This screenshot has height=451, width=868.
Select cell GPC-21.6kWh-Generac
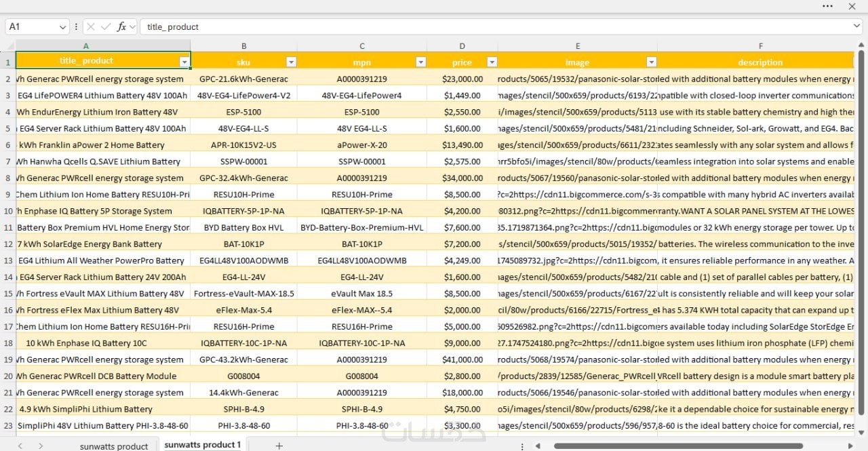click(243, 79)
